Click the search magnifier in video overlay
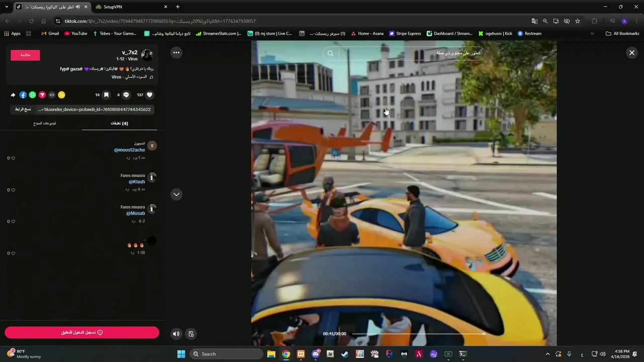This screenshot has width=644, height=362. (x=331, y=53)
